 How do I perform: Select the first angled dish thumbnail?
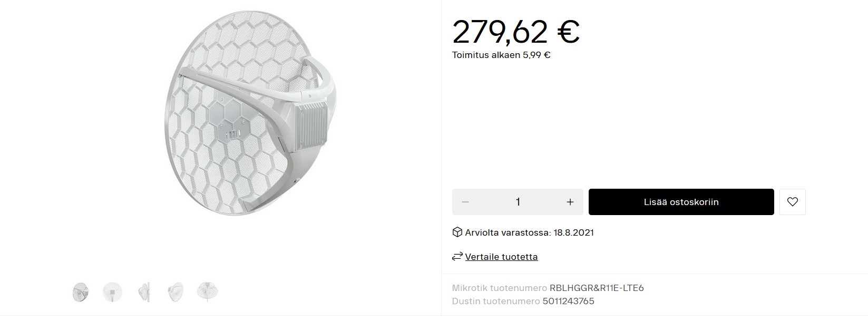[81, 292]
